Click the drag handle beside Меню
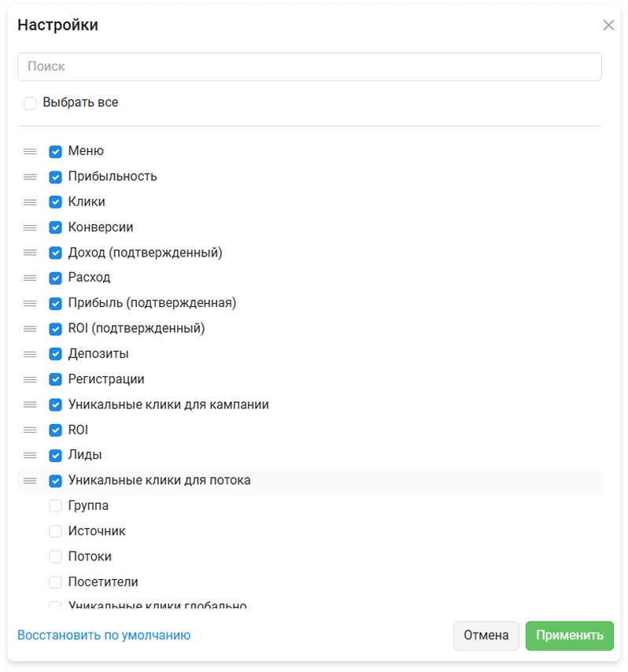This screenshot has height=672, width=628. [x=30, y=151]
